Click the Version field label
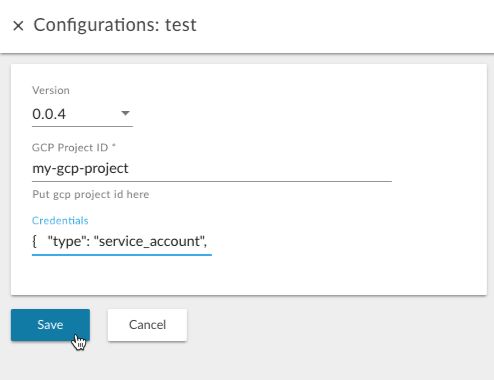This screenshot has width=494, height=380. [x=51, y=90]
